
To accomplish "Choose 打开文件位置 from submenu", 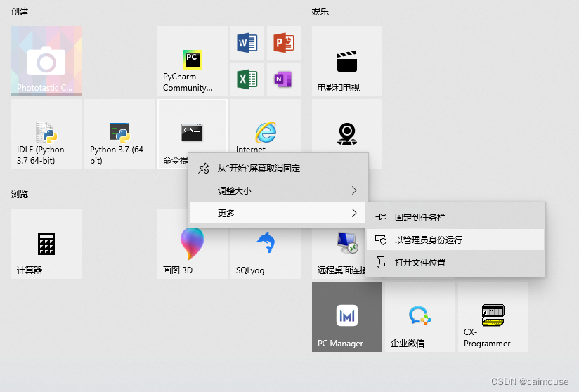I will coord(455,263).
